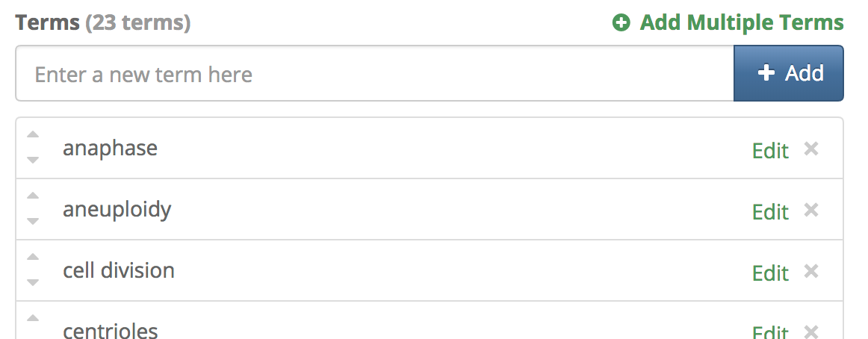This screenshot has height=339, width=868.
Task: Click the Enter a new term field
Action: click(x=373, y=74)
